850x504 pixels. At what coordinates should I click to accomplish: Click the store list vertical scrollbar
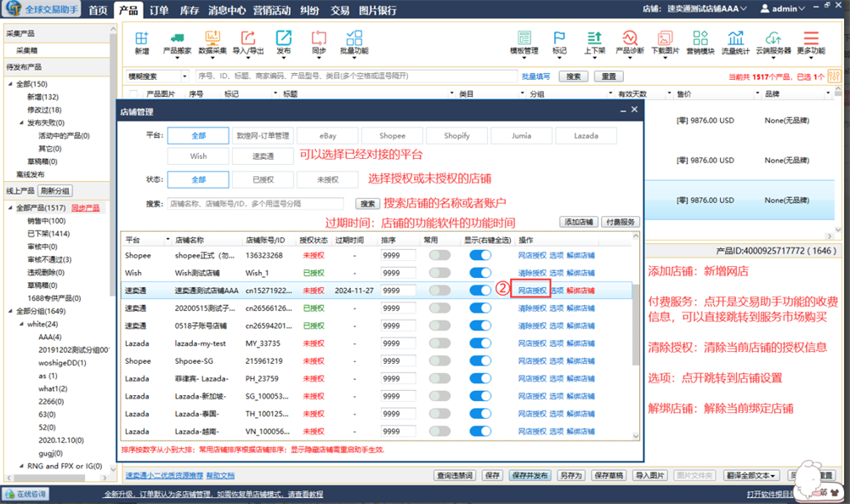(x=636, y=325)
